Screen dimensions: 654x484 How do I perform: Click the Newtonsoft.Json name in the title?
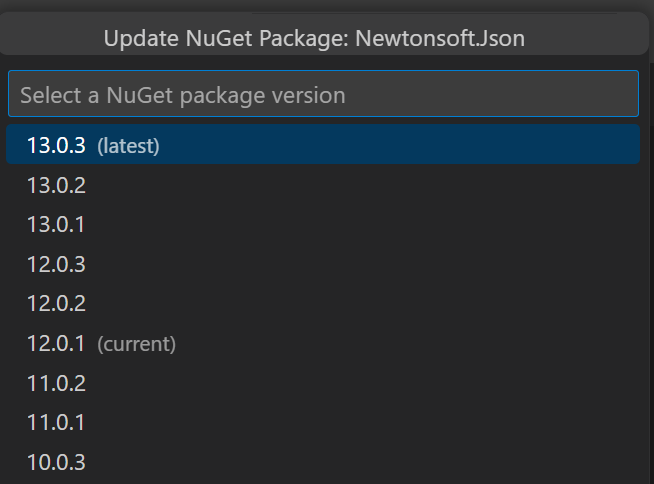440,38
